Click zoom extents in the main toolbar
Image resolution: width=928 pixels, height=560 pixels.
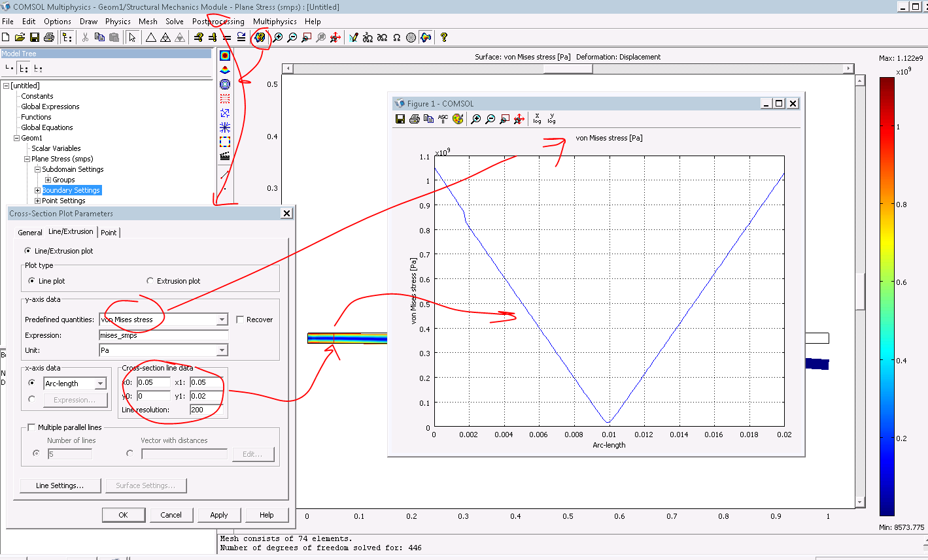point(335,38)
